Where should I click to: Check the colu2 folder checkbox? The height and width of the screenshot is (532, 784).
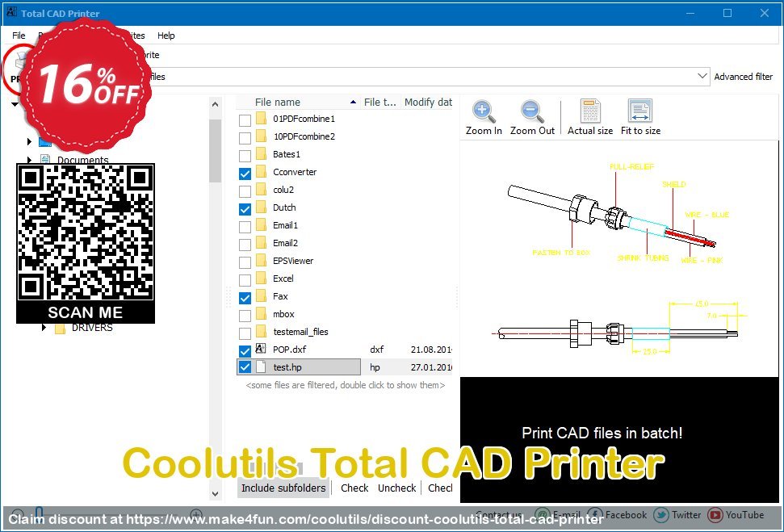click(x=245, y=191)
